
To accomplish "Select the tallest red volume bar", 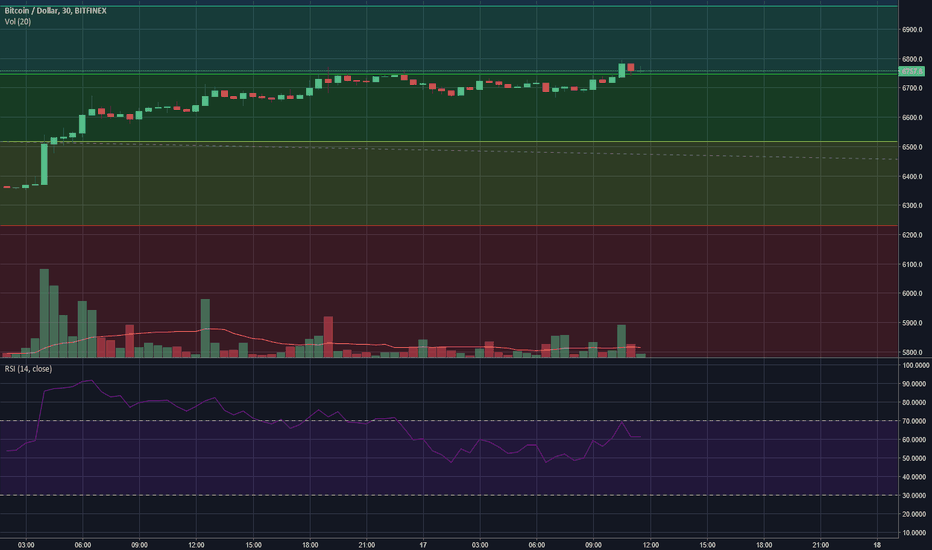I will (x=328, y=337).
